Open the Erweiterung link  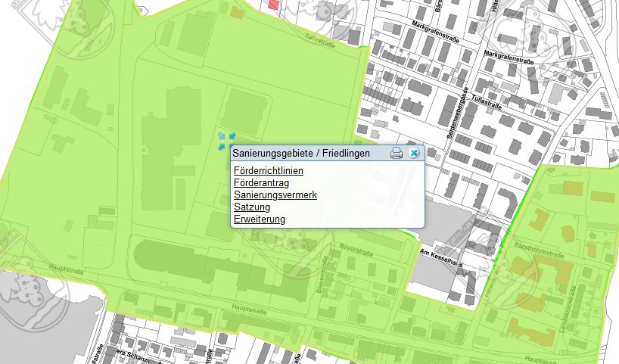[260, 219]
